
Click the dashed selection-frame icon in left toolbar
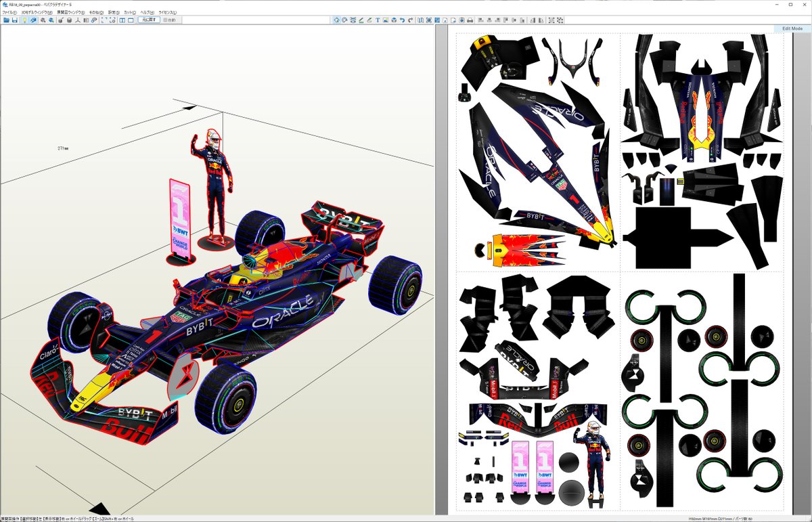[103, 20]
